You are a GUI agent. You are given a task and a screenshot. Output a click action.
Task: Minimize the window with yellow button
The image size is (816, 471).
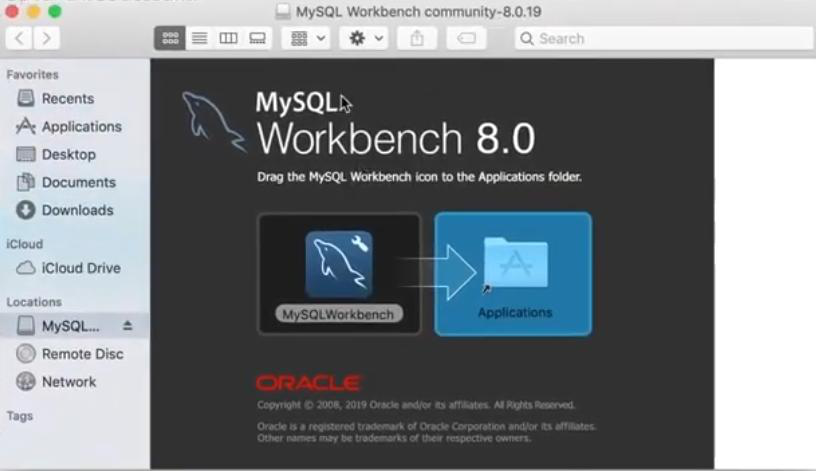[x=33, y=11]
